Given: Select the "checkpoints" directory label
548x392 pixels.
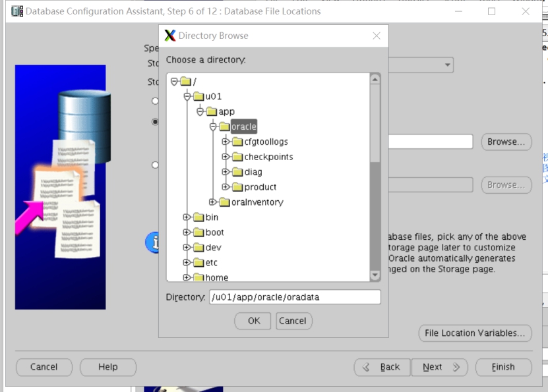Looking at the screenshot, I should tap(268, 157).
